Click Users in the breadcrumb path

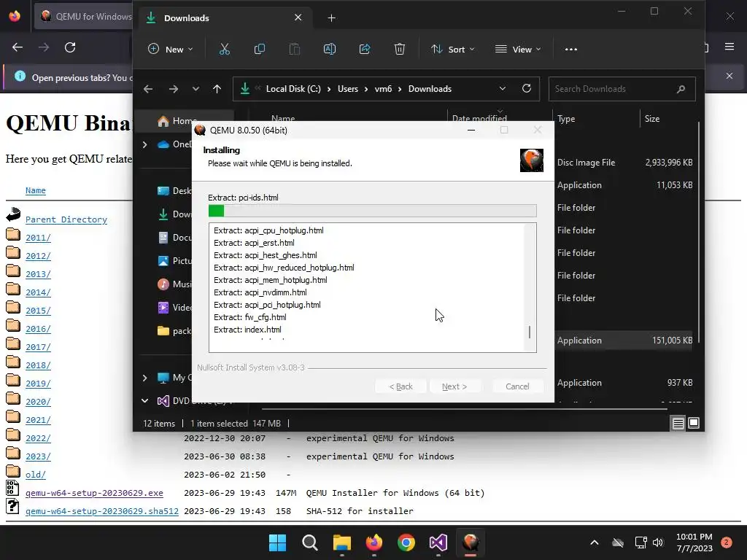[348, 89]
